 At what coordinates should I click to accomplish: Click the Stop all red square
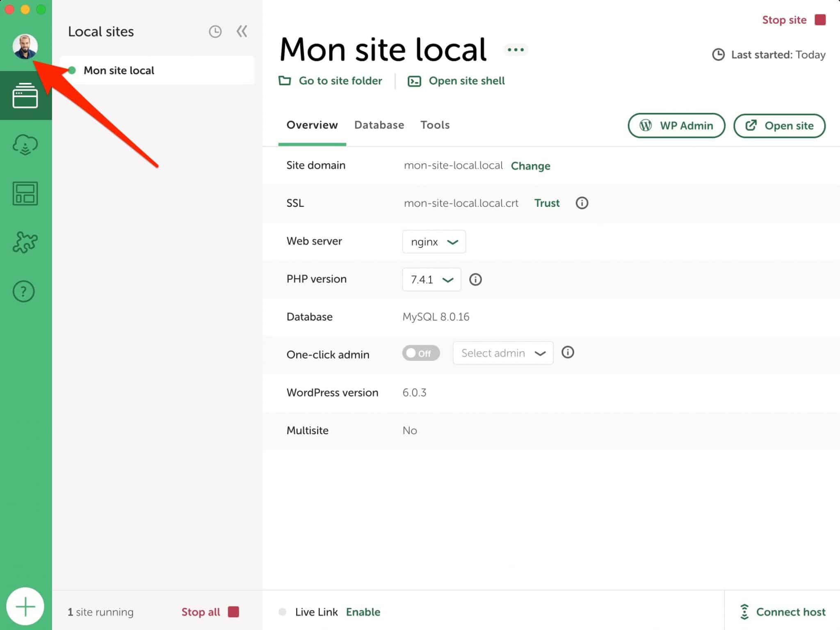[233, 612]
